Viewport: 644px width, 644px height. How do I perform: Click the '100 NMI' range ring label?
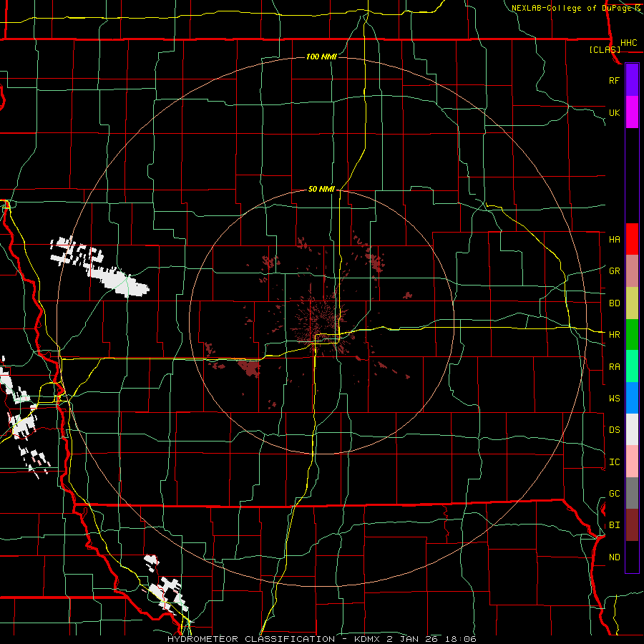coord(321,57)
